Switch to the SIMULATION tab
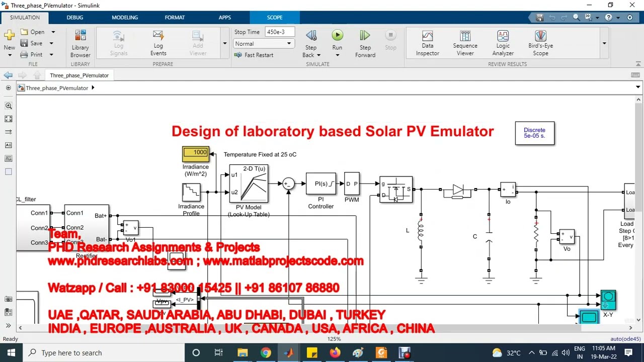Image resolution: width=644 pixels, height=362 pixels. tap(25, 18)
